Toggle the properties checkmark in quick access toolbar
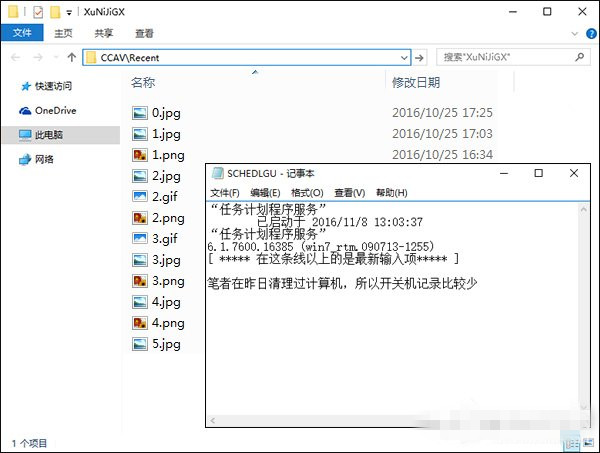 click(38, 13)
